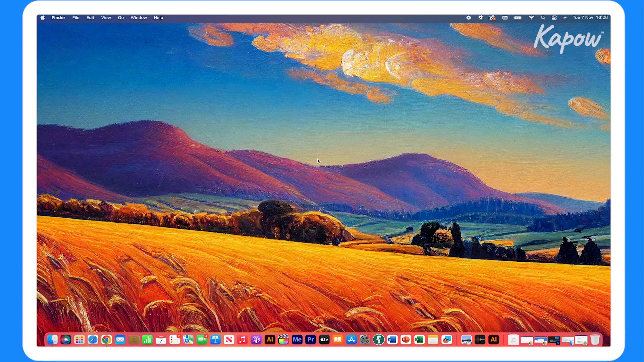
Task: Open the Apple menu
Action: (x=43, y=18)
